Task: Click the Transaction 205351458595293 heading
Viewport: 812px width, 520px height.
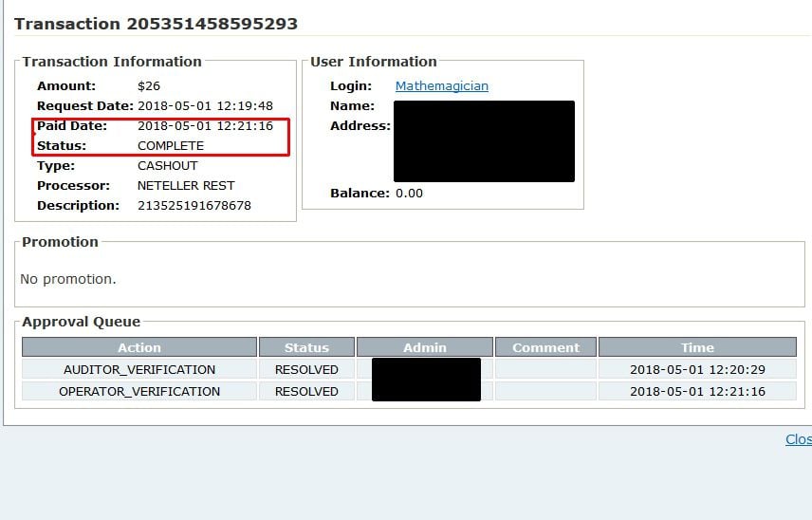Action: click(x=156, y=24)
